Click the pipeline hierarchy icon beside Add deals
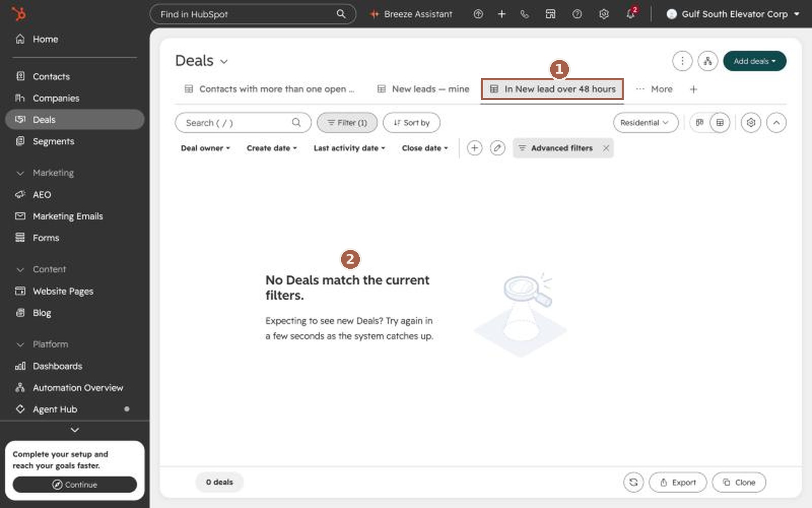This screenshot has width=812, height=508. click(707, 61)
